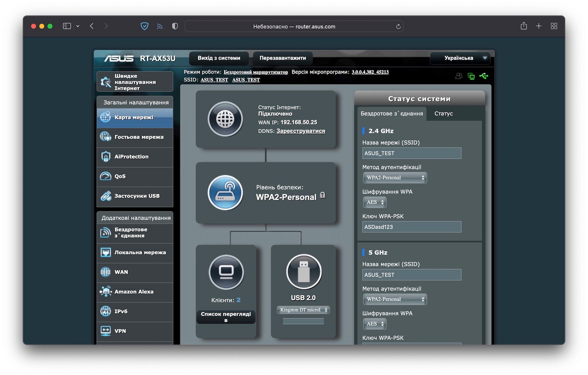Image resolution: width=588 pixels, height=375 pixels.
Task: Click the Клієнти computer icon
Action: pos(226,272)
